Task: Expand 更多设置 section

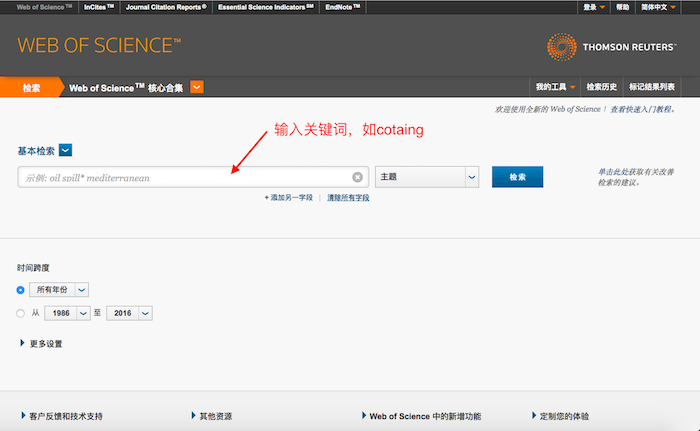Action: (41, 344)
